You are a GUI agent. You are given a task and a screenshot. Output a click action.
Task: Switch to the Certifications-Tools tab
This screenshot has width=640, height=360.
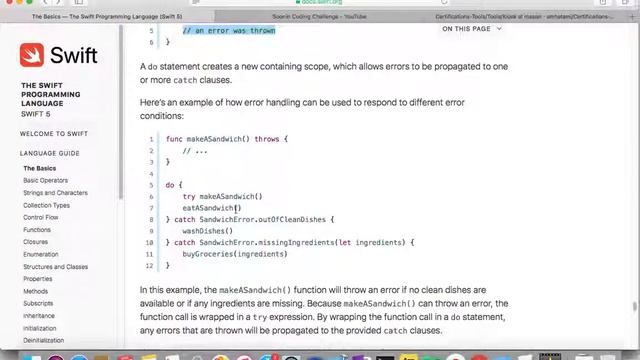click(524, 17)
